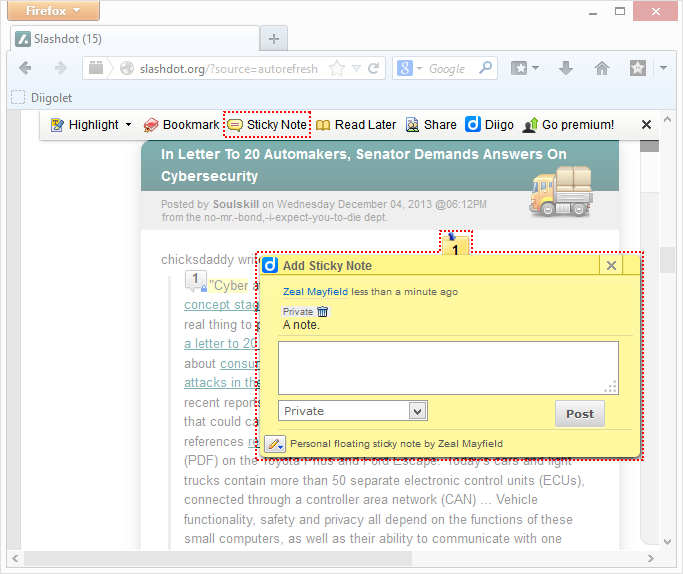Screen dimensions: 683x574
Task: Open the Highlight color dropdown arrow
Action: pyautogui.click(x=128, y=125)
